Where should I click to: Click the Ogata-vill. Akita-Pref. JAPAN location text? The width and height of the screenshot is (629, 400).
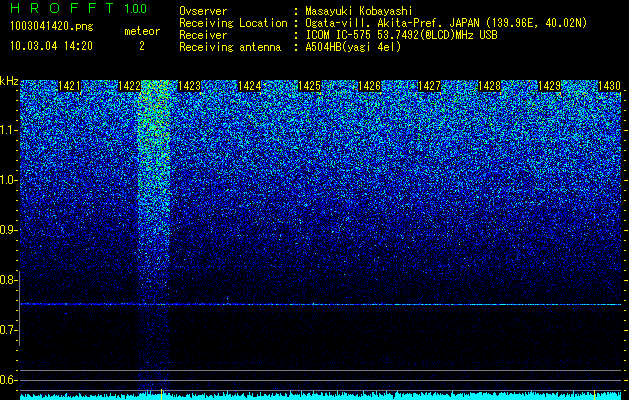click(446, 23)
